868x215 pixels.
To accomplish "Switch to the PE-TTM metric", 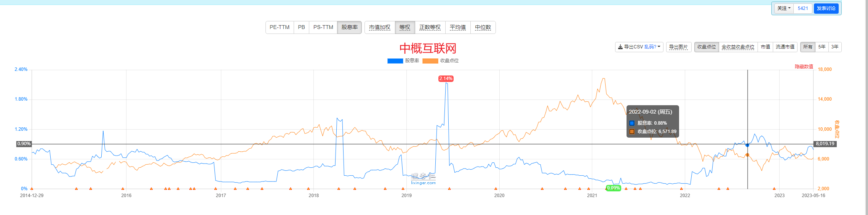I will tap(280, 27).
